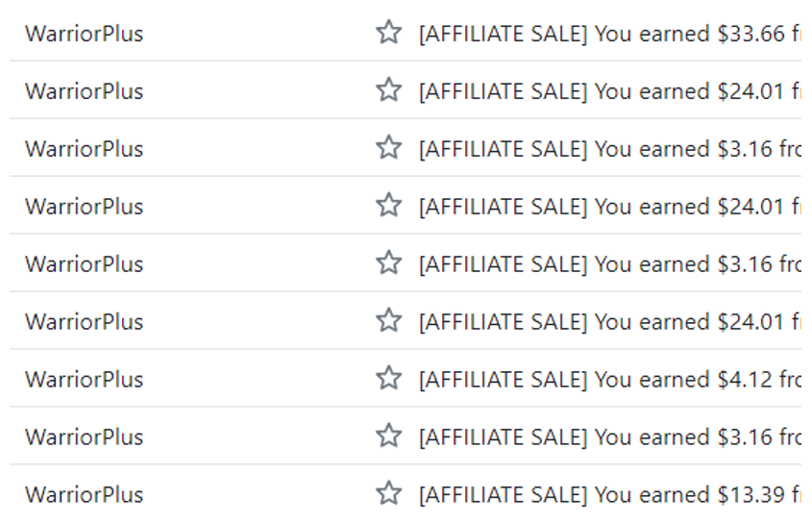The height and width of the screenshot is (524, 812).
Task: Toggle star on the $4.12 email
Action: [x=388, y=379]
